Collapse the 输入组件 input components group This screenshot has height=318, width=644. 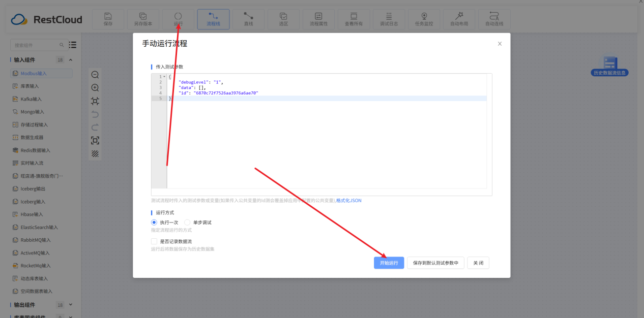(71, 60)
